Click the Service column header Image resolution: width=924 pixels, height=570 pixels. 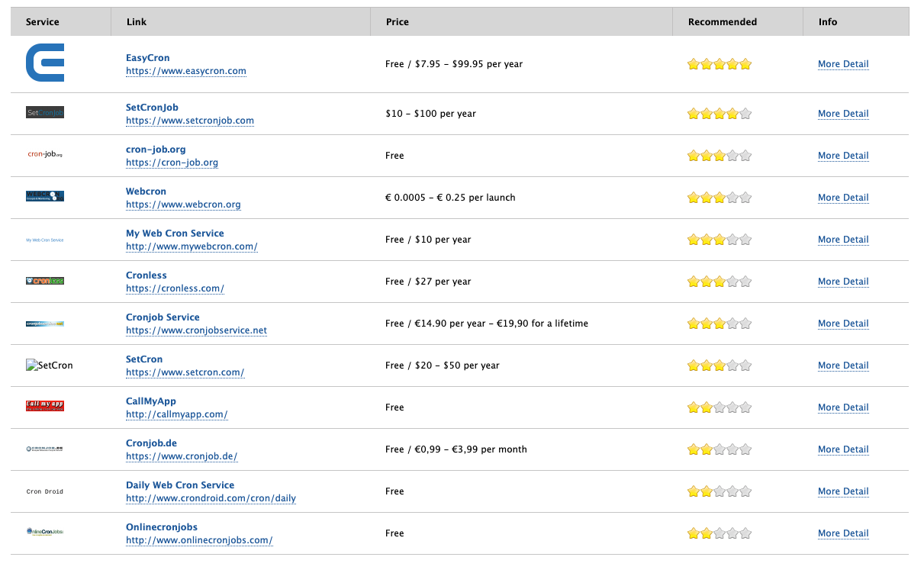pos(61,21)
